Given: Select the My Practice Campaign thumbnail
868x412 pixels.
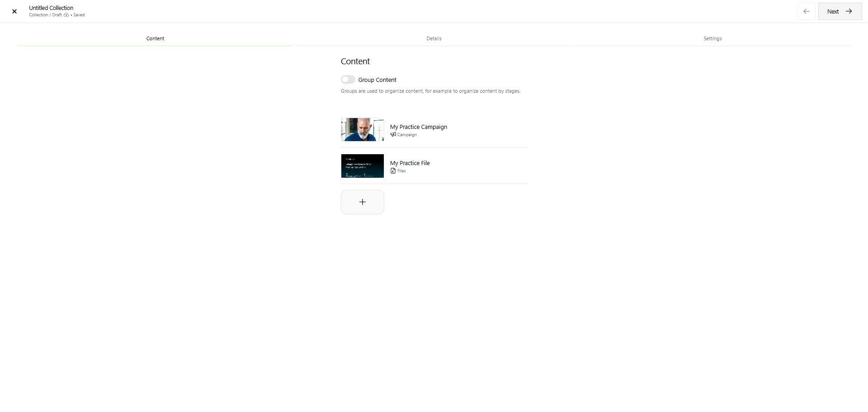Looking at the screenshot, I should [363, 130].
